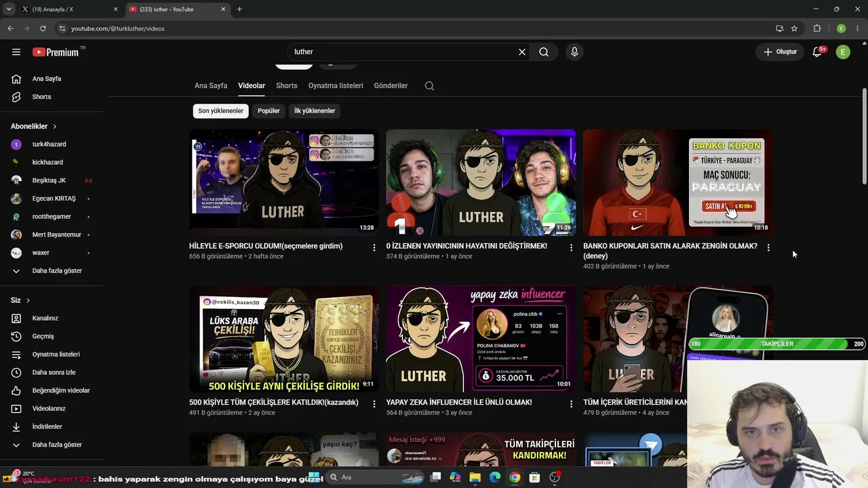Switch to Oynatma listeleri channel tab
Viewport: 868px width, 488px height.
[x=336, y=86]
